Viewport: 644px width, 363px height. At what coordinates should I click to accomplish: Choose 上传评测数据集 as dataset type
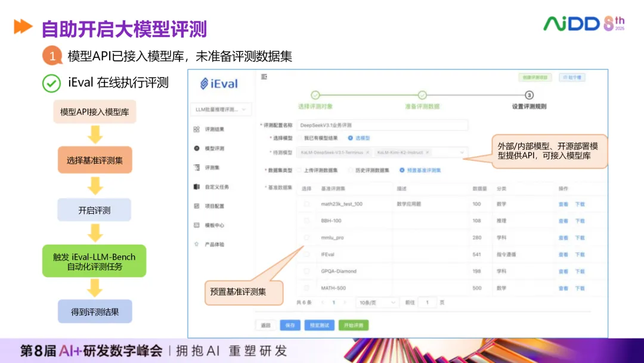tap(317, 170)
